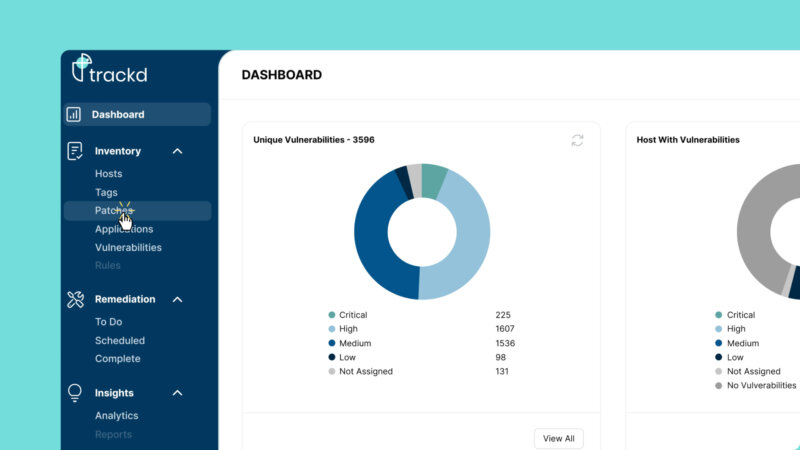Click 'Unique Vulnerabilities - 3596' title
The image size is (800, 450).
tap(314, 140)
